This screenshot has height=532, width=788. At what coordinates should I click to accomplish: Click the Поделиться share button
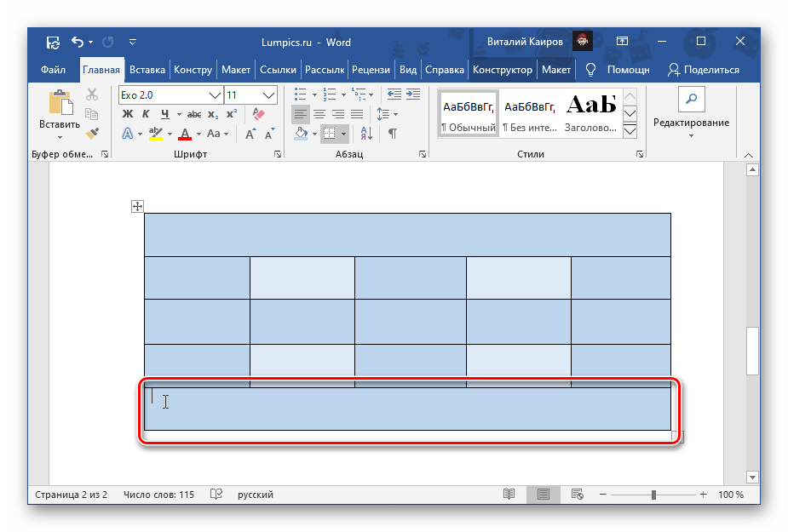coord(703,70)
